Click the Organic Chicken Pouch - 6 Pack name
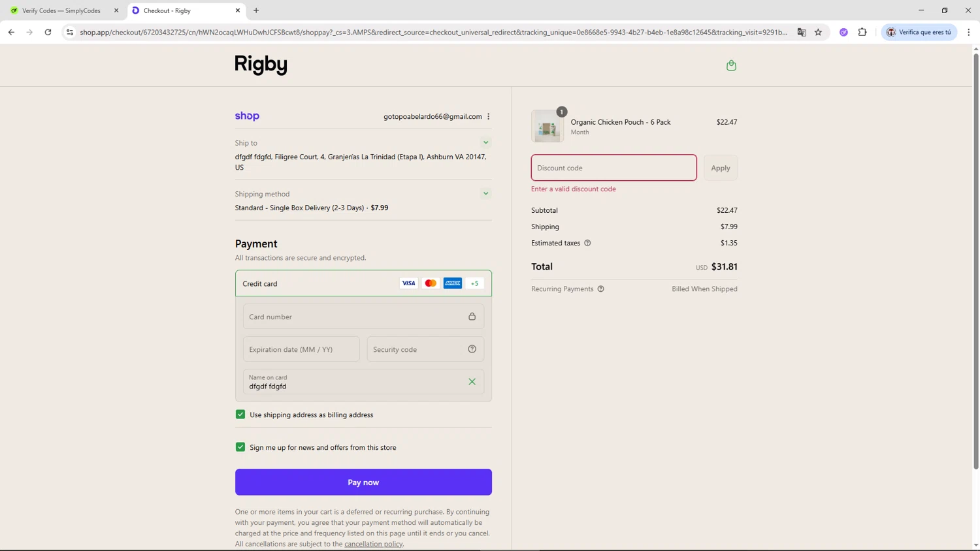This screenshot has width=980, height=551. [x=621, y=122]
